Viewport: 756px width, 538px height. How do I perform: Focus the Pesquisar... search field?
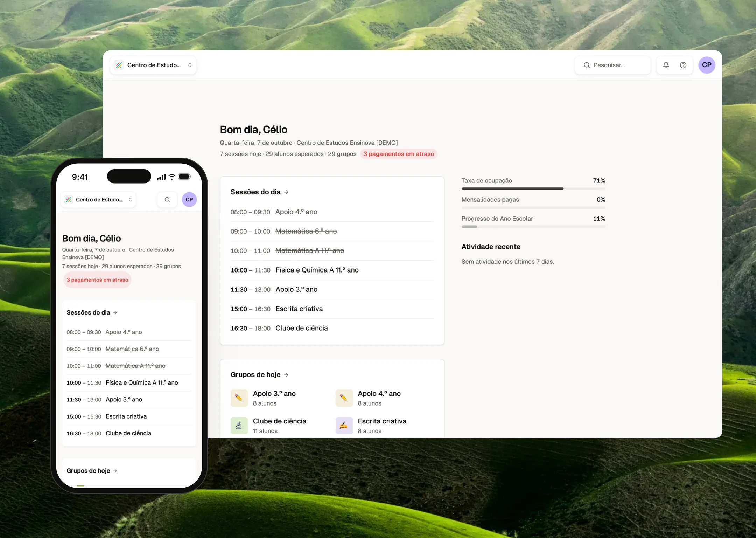point(612,65)
